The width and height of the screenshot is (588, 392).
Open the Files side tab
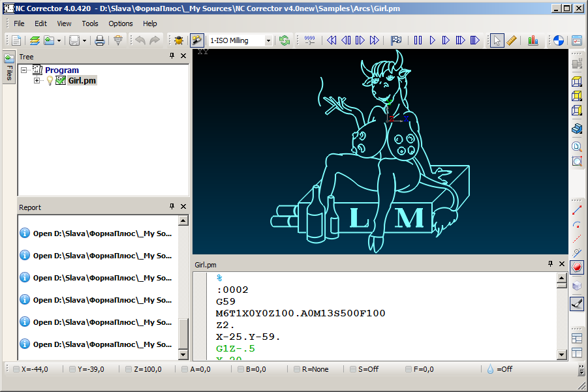coord(9,67)
